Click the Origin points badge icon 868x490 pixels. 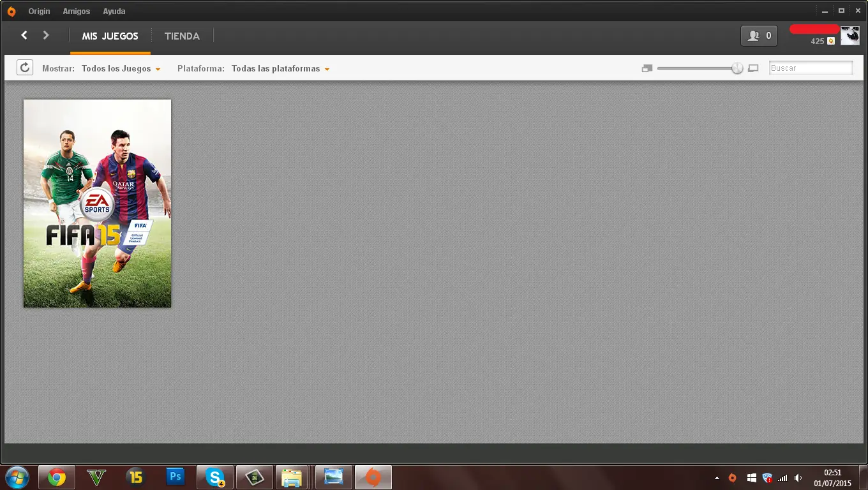(831, 41)
